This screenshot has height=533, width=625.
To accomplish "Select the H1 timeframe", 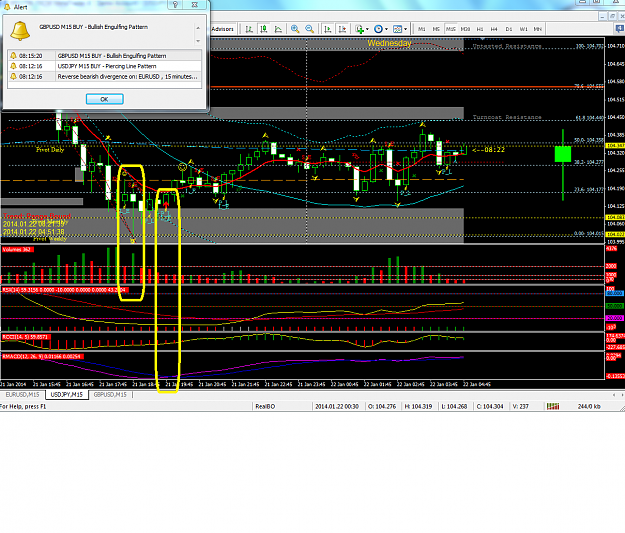I will [480, 29].
